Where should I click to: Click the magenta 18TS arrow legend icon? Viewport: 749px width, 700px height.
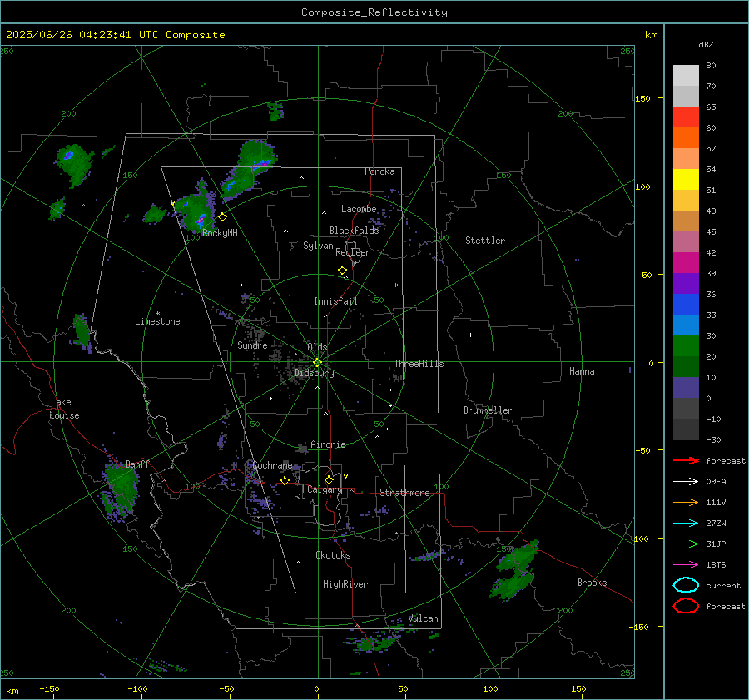tap(686, 565)
